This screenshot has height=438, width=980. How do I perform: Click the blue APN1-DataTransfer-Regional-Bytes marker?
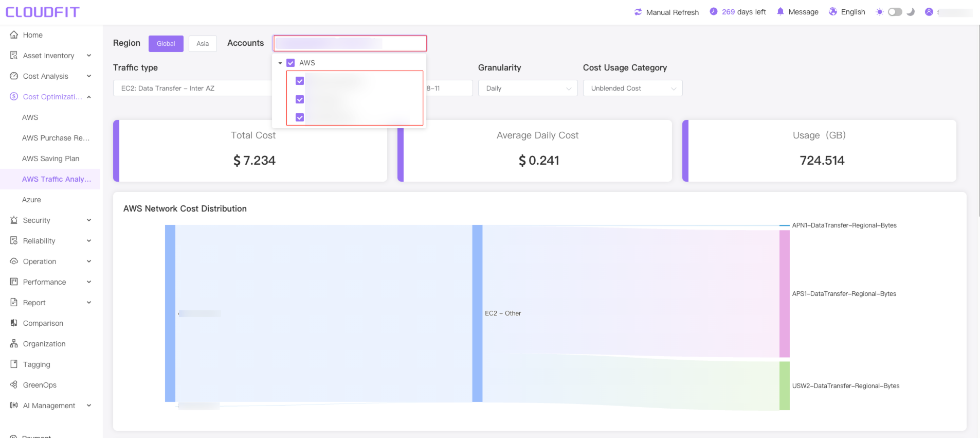784,225
